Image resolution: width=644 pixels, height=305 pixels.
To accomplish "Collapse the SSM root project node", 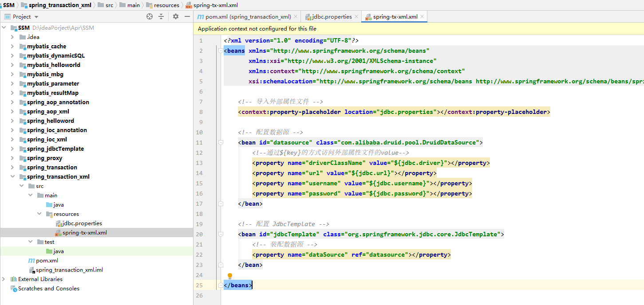I will [4, 28].
